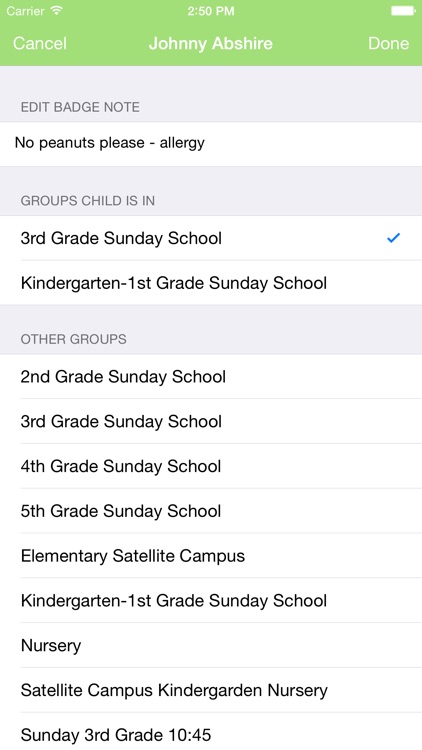Choose the Nursery group
The width and height of the screenshot is (422, 750).
[x=211, y=646]
